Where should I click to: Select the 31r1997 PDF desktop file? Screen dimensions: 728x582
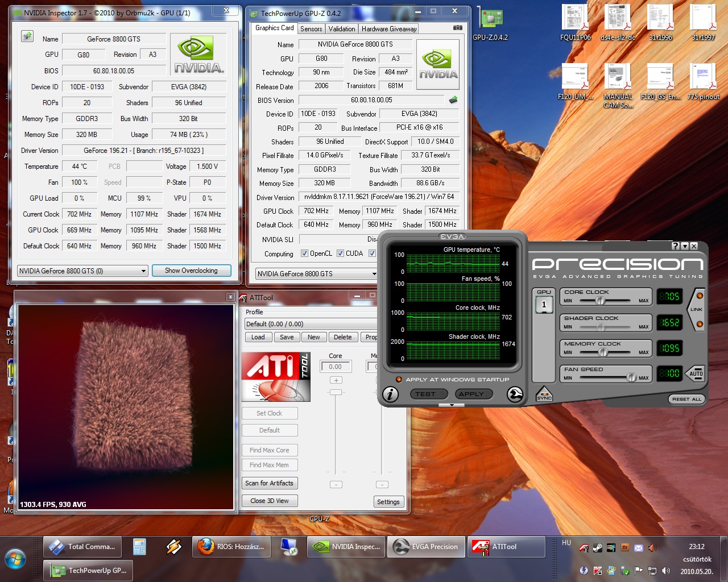(703, 23)
